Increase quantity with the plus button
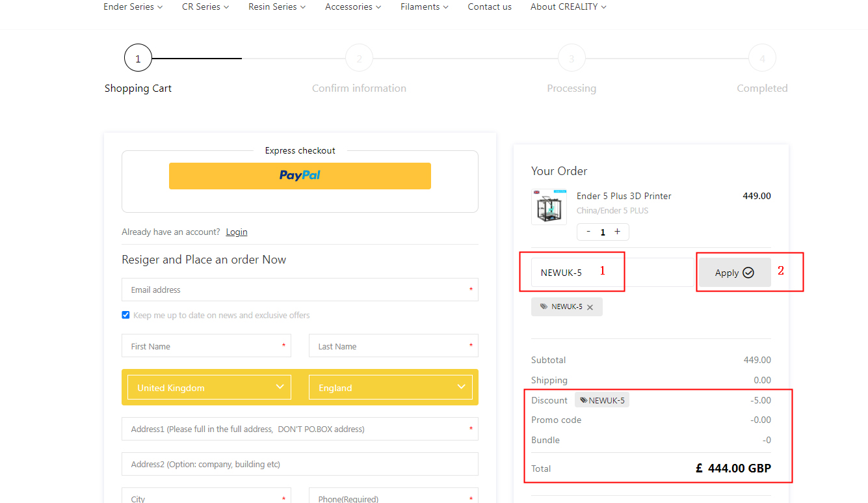The width and height of the screenshot is (868, 503). pyautogui.click(x=617, y=232)
